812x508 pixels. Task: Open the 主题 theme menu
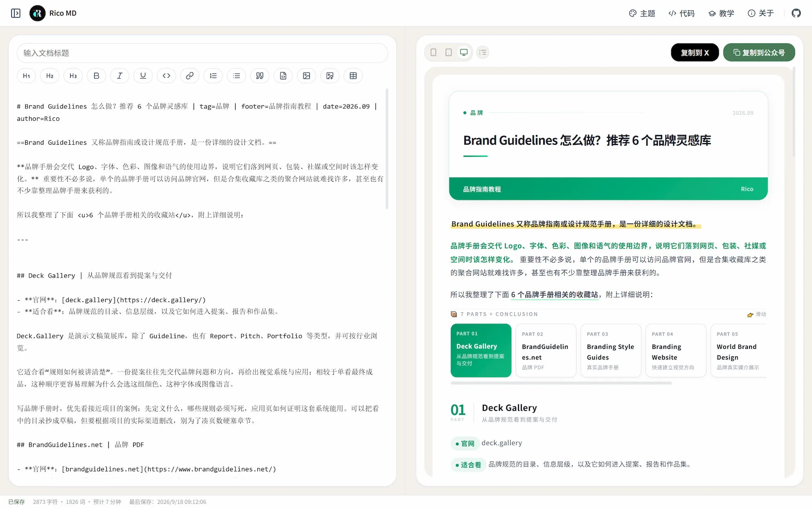pyautogui.click(x=642, y=13)
